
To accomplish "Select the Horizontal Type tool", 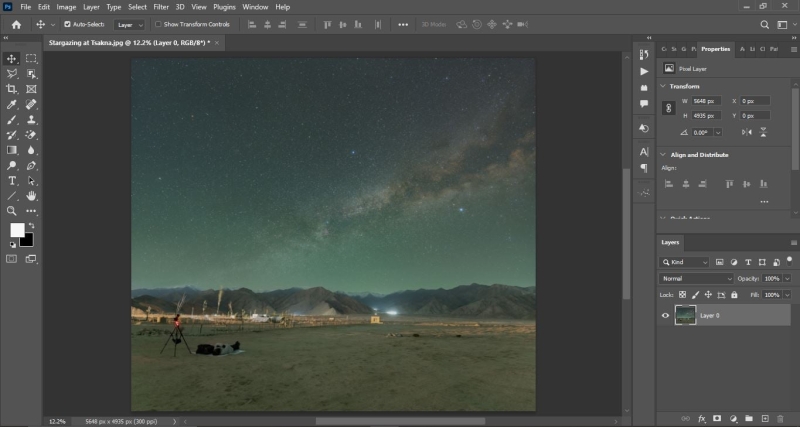I will (x=11, y=181).
